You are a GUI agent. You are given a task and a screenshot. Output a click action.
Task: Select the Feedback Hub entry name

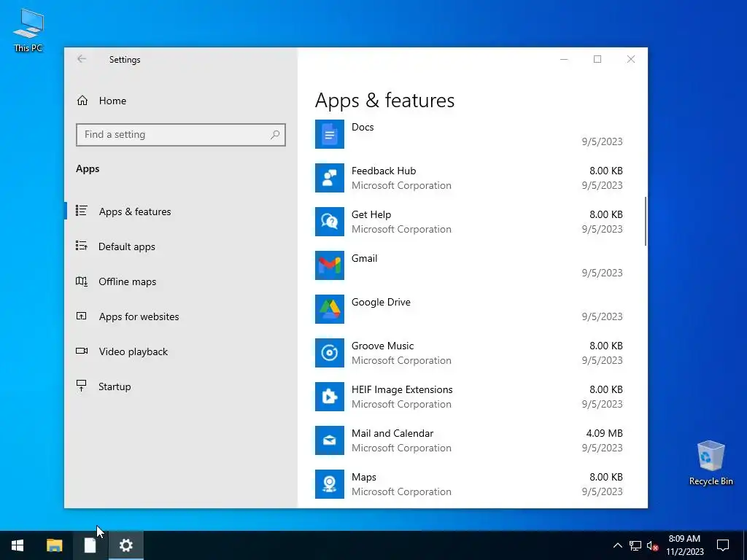pyautogui.click(x=384, y=171)
